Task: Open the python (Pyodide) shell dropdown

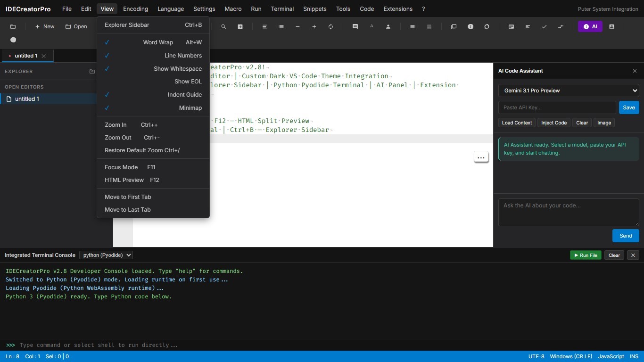Action: click(x=106, y=255)
